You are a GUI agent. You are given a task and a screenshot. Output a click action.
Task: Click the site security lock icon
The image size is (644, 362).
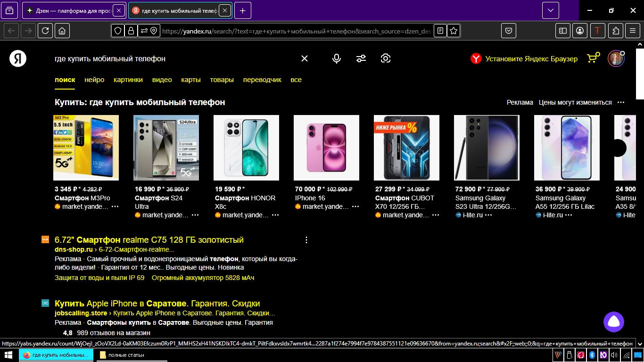131,31
